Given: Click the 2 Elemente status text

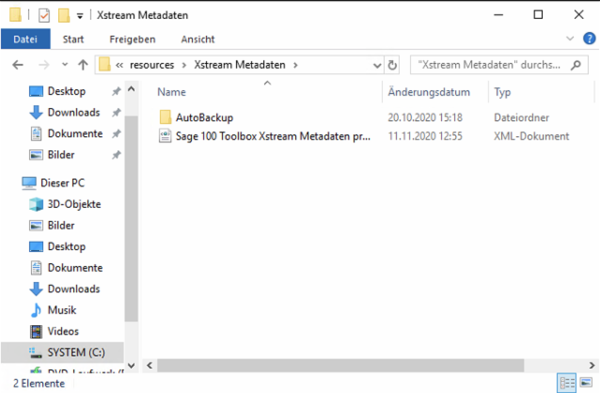Looking at the screenshot, I should coord(39,383).
